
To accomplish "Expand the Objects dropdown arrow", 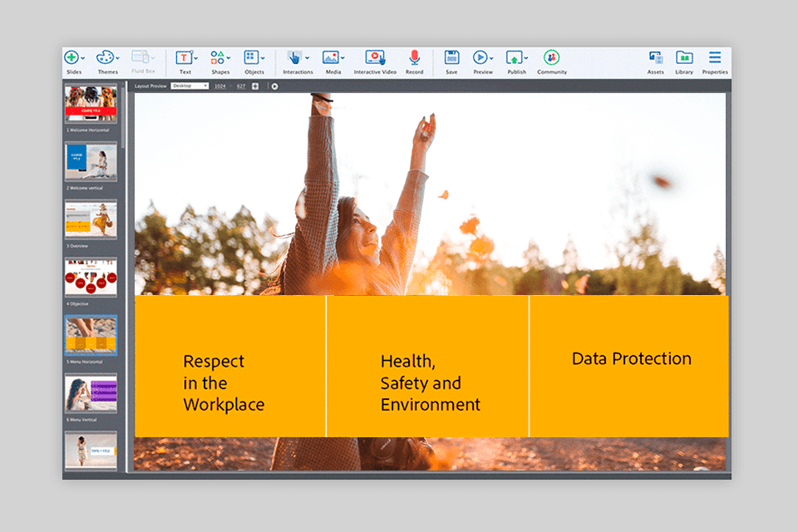I will [x=263, y=58].
